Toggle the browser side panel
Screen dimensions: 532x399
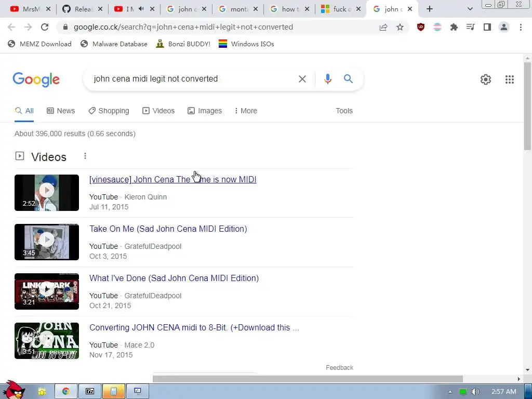487,27
